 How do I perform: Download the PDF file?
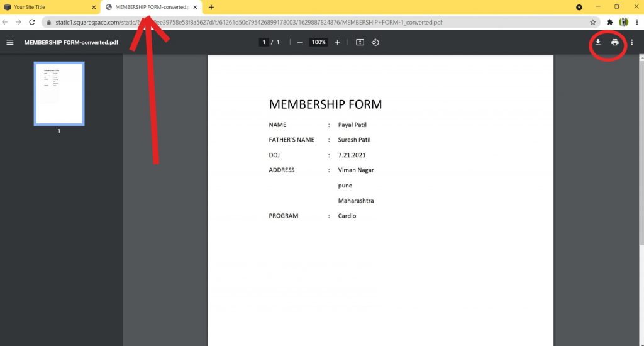[x=598, y=42]
